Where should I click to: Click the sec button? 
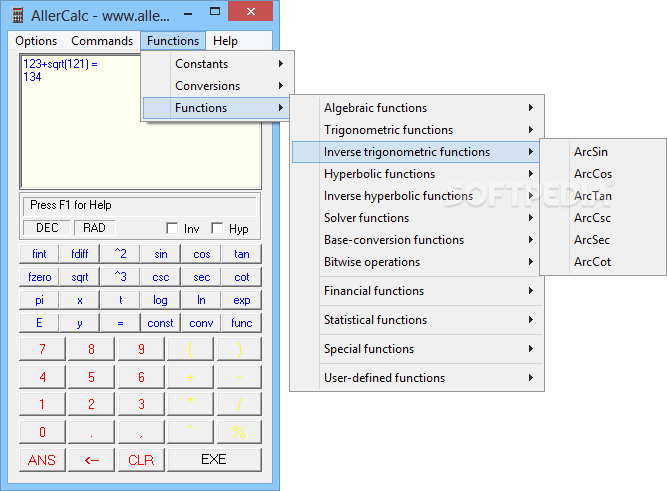[x=201, y=277]
